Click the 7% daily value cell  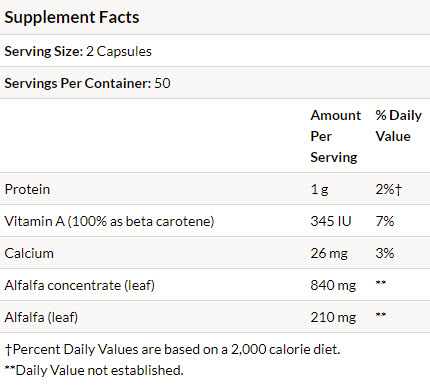(x=385, y=221)
